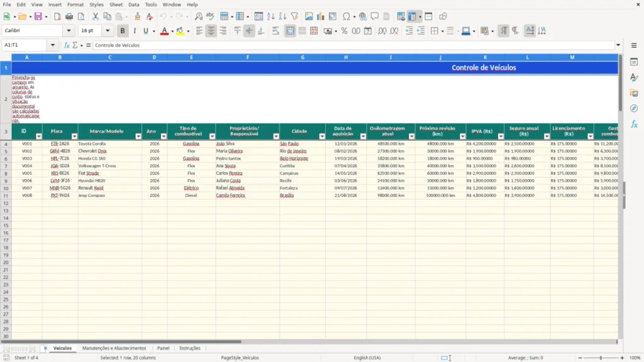Click the Sort Ascending icon

[x=270, y=16]
